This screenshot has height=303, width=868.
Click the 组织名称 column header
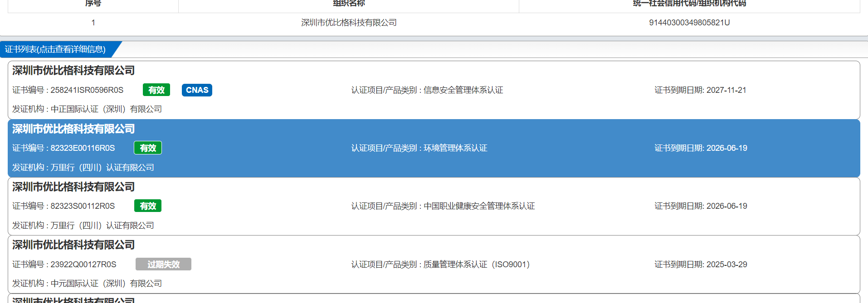click(x=349, y=3)
